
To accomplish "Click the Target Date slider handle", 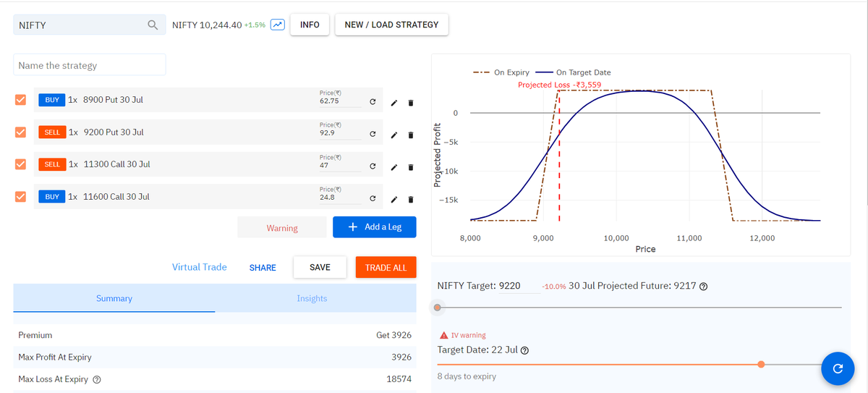I will pyautogui.click(x=761, y=364).
